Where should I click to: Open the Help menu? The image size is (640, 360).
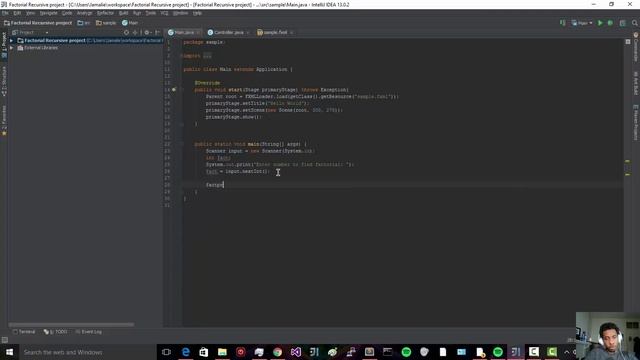(197, 13)
